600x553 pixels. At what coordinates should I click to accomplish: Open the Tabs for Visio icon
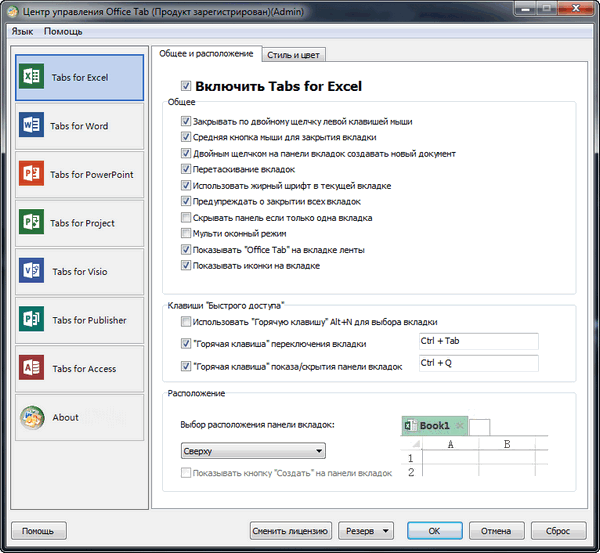pyautogui.click(x=31, y=271)
